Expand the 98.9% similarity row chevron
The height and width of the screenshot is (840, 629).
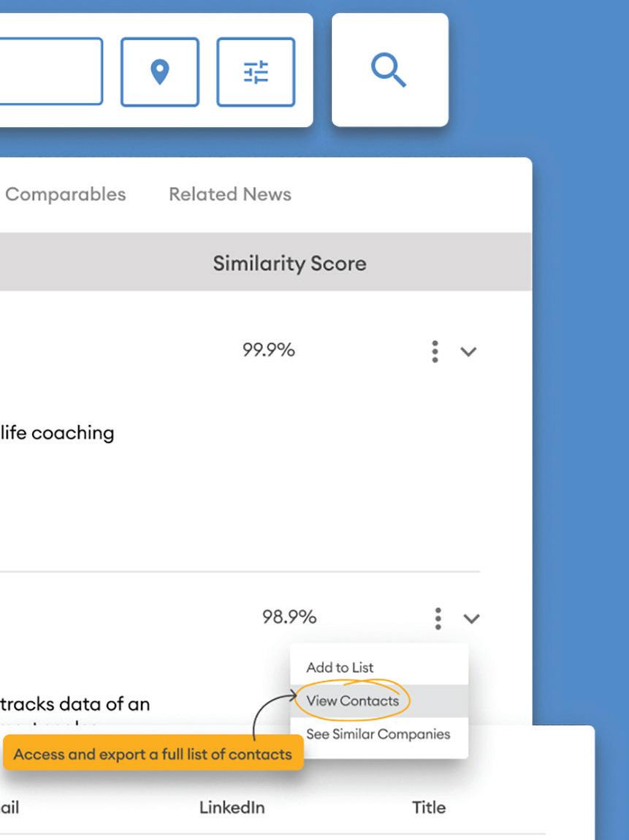point(472,619)
